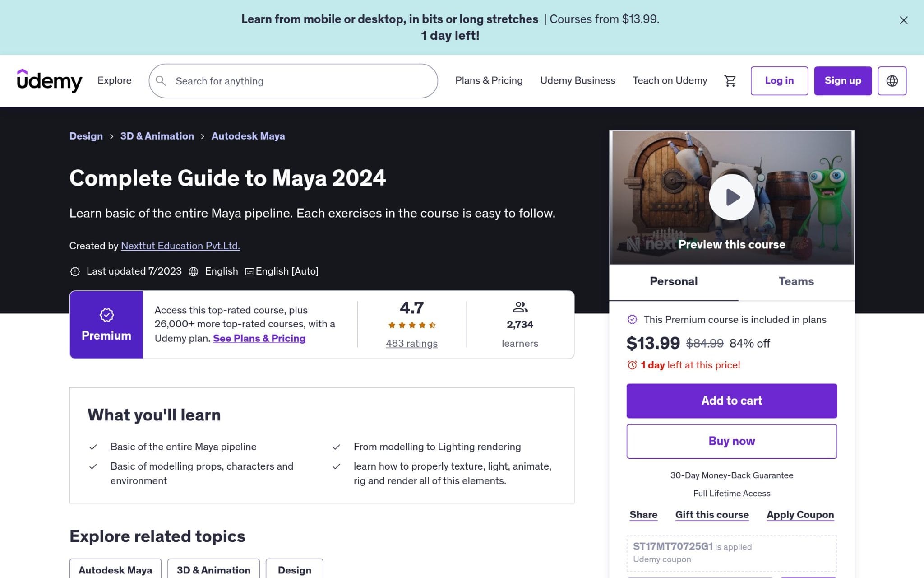
Task: Go to the Udemy home logo
Action: [50, 80]
